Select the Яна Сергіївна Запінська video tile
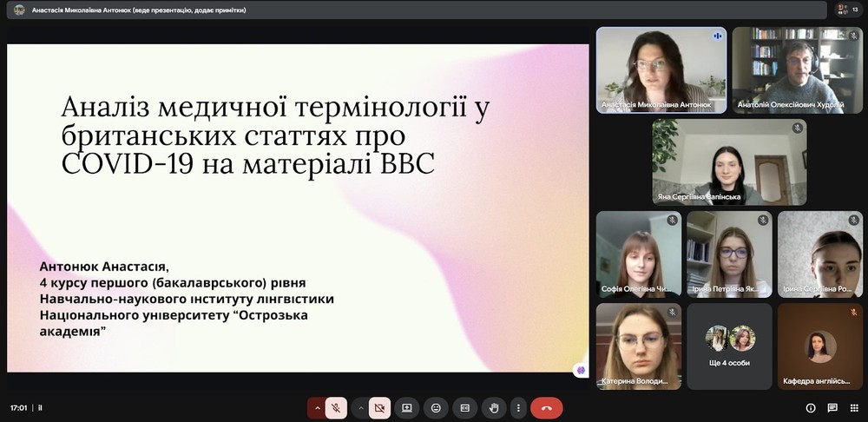This screenshot has width=868, height=422. coord(729,162)
